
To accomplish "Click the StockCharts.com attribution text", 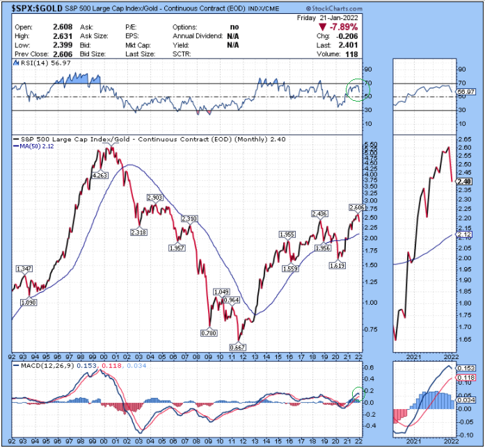I will coord(334,8).
